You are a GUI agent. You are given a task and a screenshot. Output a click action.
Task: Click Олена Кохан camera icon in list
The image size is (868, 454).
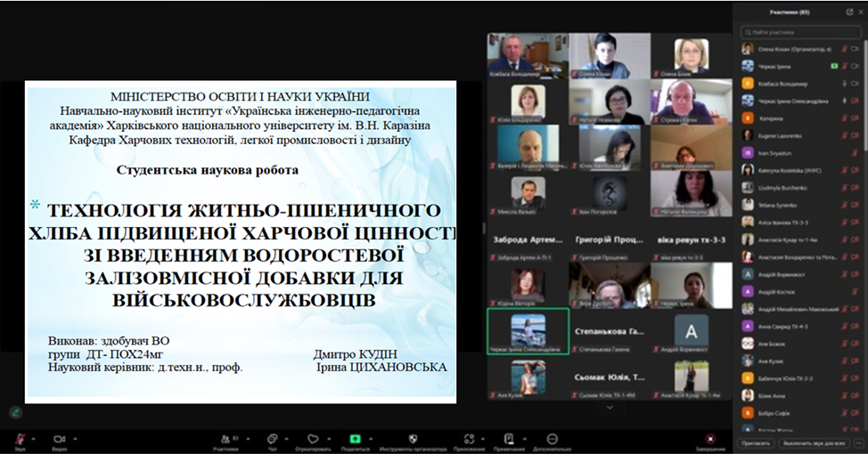coord(856,49)
